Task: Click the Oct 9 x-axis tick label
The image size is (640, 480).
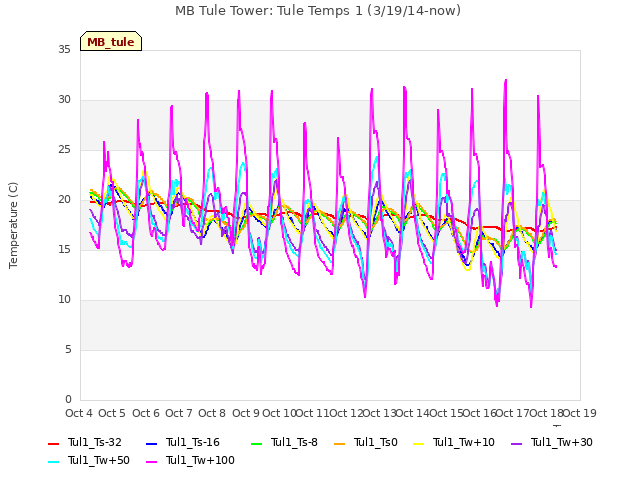Action: coord(246,413)
